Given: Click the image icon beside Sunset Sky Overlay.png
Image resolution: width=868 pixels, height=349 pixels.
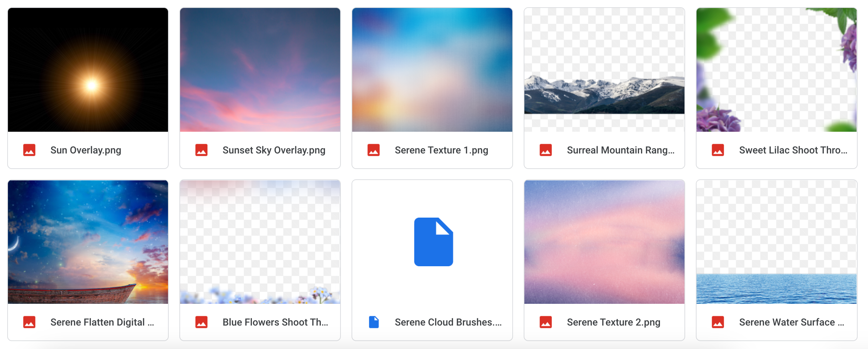Looking at the screenshot, I should click(201, 150).
